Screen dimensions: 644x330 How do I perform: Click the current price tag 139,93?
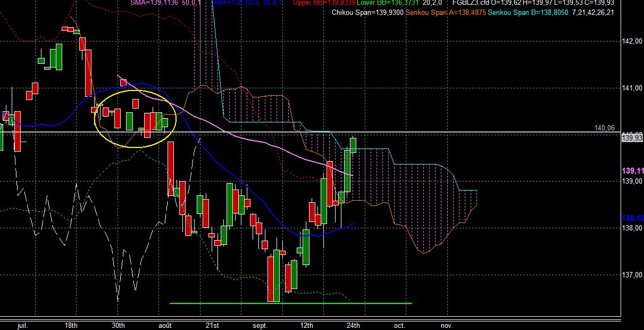[x=632, y=138]
